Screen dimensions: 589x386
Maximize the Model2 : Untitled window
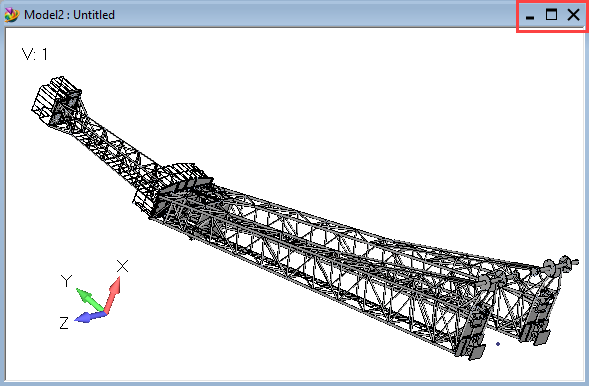coord(551,15)
